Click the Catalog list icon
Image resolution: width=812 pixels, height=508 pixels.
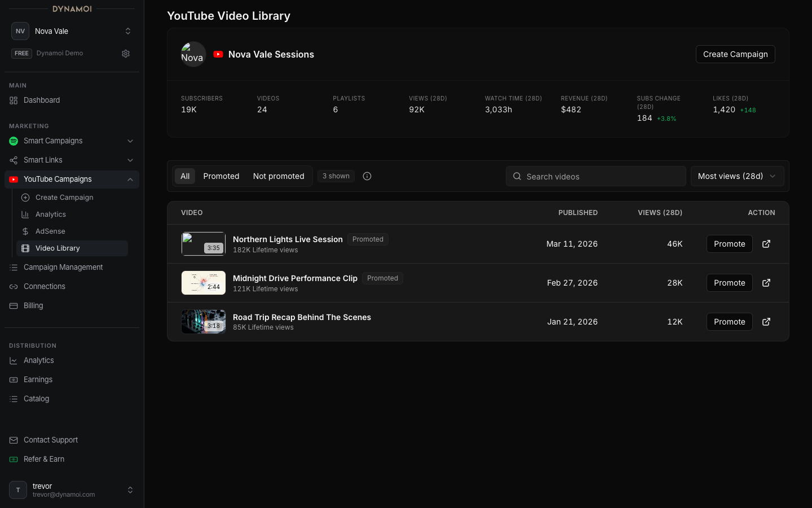click(x=14, y=399)
